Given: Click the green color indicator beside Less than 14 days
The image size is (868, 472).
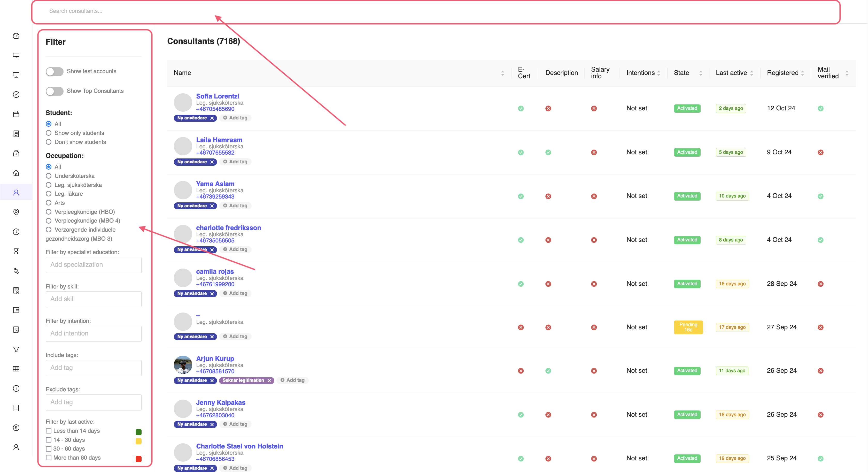Looking at the screenshot, I should 138,432.
